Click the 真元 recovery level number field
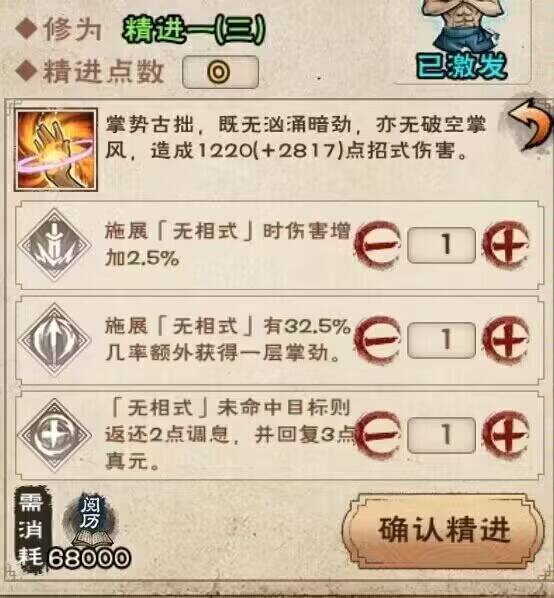The image size is (554, 598). [x=442, y=435]
